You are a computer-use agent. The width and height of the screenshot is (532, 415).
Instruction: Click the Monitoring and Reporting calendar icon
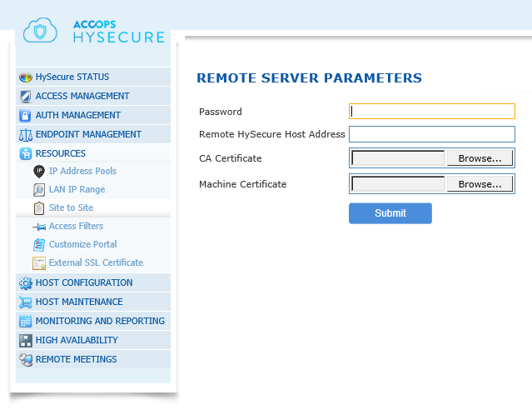26,322
